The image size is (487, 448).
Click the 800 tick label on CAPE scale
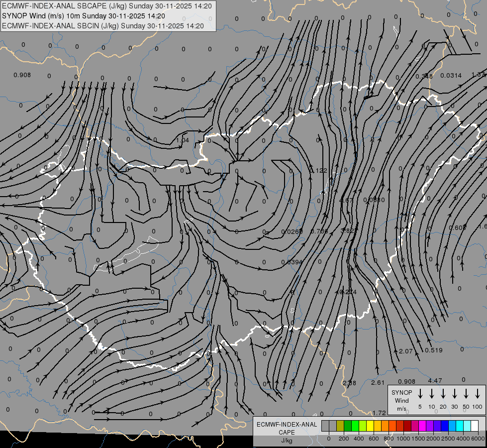389,439
